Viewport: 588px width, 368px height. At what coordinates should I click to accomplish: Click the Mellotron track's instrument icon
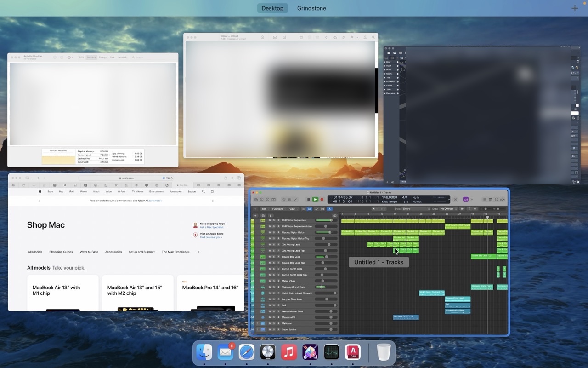[262, 323]
